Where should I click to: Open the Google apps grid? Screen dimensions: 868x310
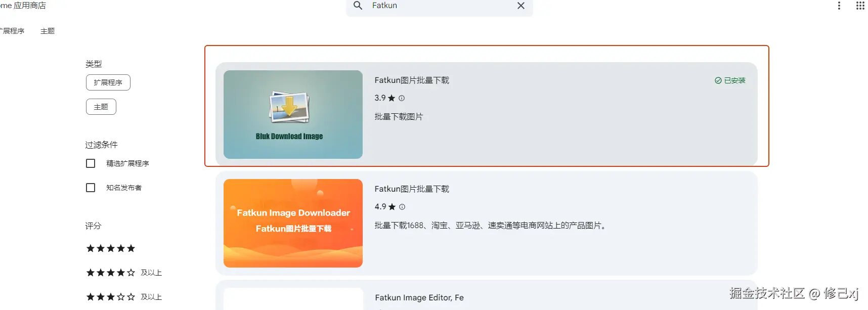click(x=860, y=6)
